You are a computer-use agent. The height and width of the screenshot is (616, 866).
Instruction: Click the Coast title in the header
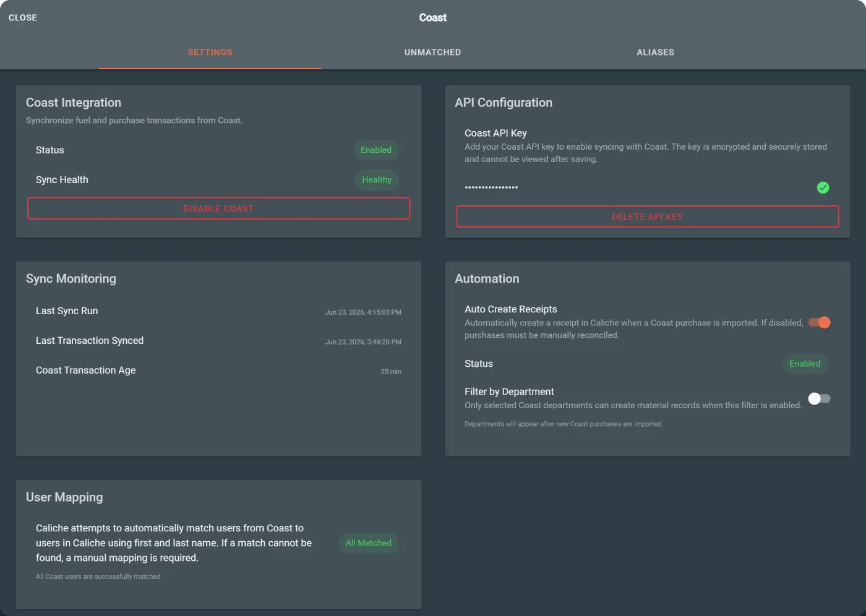click(x=433, y=18)
